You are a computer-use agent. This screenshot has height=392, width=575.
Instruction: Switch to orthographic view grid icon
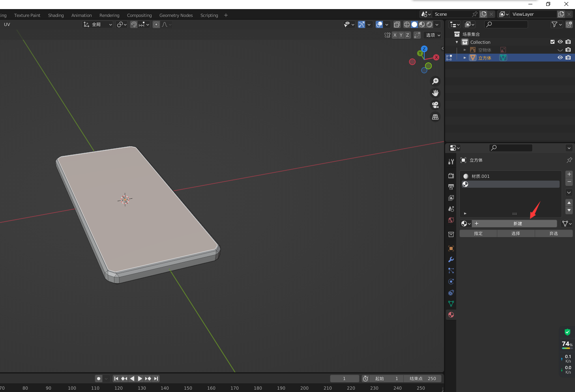[x=435, y=117]
